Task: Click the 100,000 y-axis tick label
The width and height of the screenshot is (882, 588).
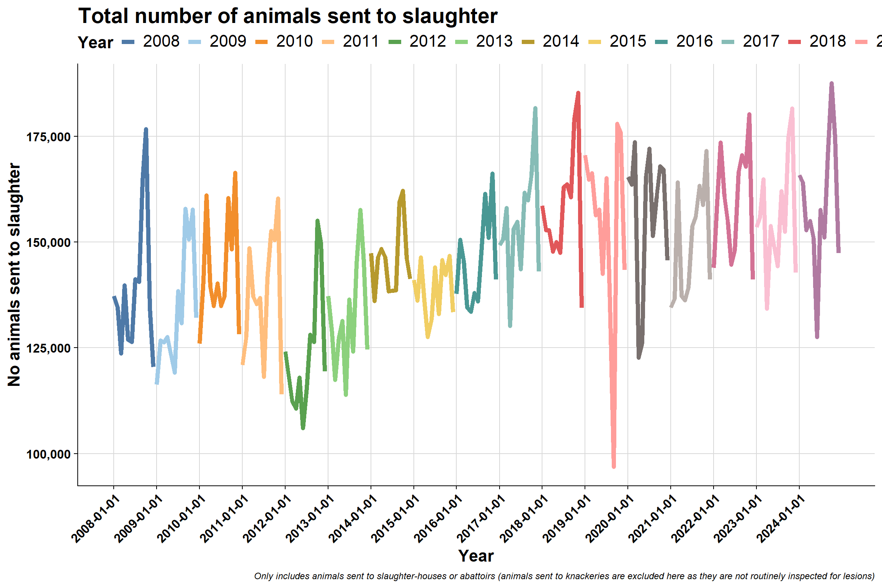Action: tap(48, 454)
